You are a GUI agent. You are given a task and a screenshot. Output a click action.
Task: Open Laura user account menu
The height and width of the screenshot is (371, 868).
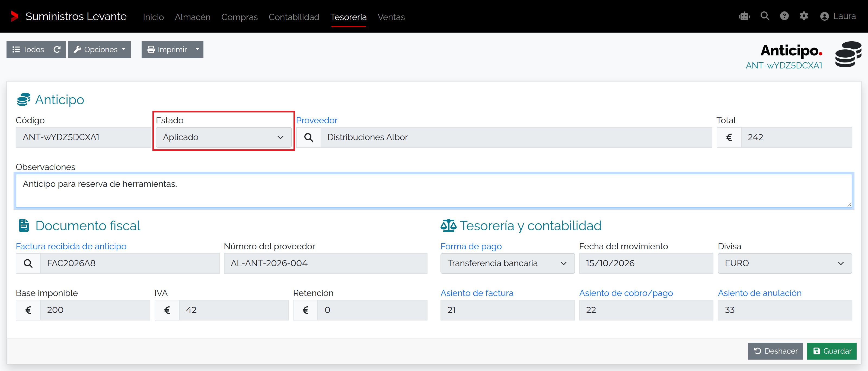tap(838, 16)
